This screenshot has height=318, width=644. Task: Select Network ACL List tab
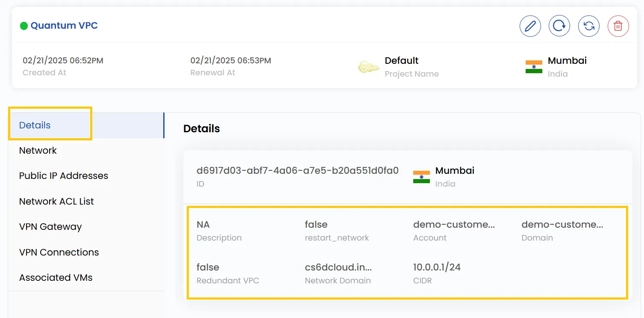(x=56, y=202)
